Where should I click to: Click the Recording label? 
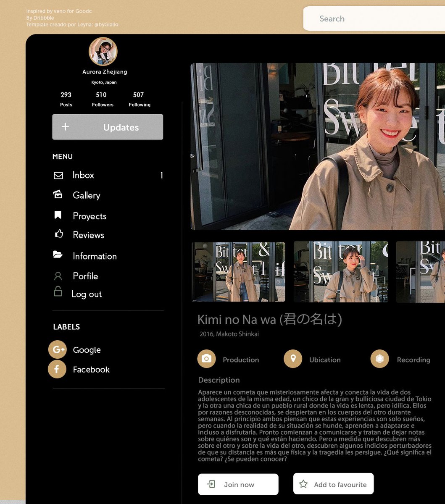[x=413, y=360]
